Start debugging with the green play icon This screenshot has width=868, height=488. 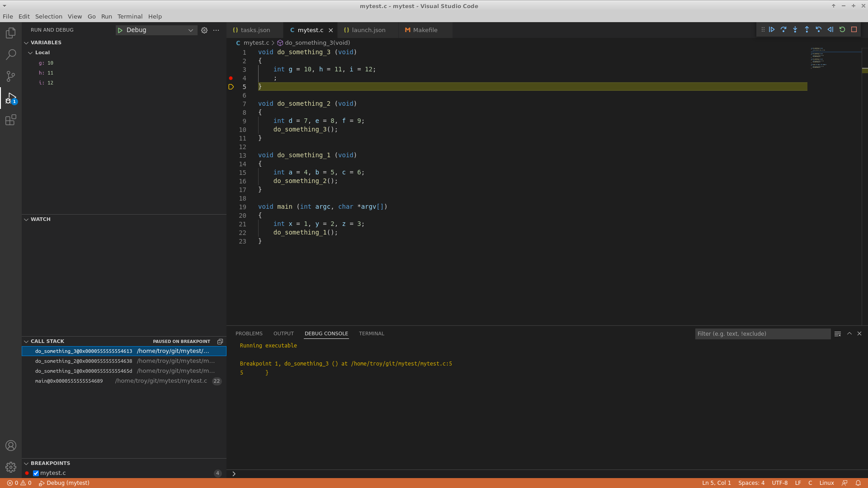pos(120,30)
